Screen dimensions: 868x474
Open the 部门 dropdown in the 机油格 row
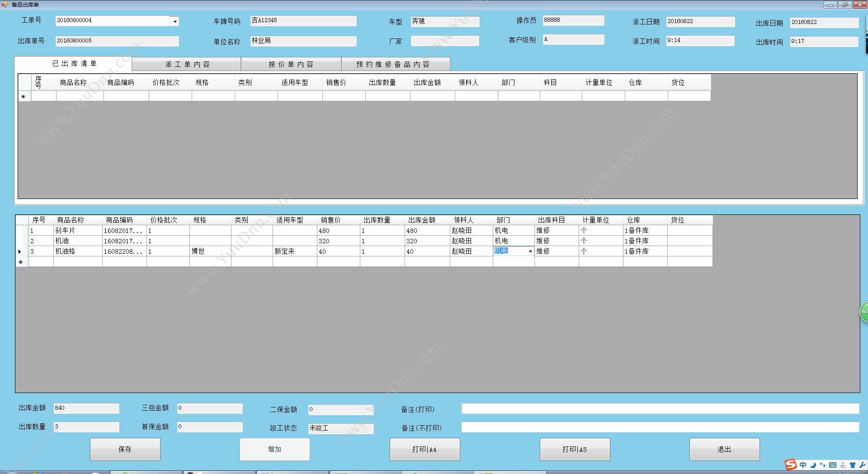pyautogui.click(x=530, y=251)
